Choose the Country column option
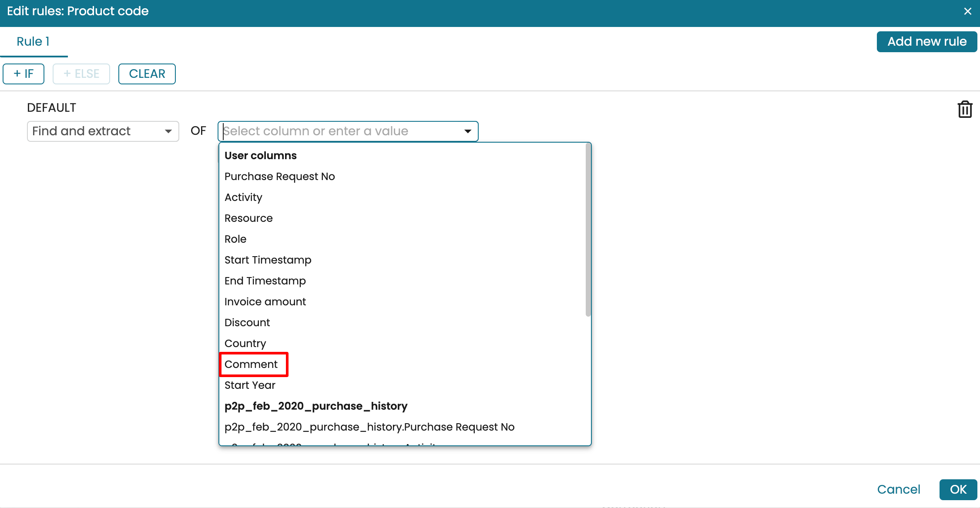The width and height of the screenshot is (980, 508). click(245, 344)
